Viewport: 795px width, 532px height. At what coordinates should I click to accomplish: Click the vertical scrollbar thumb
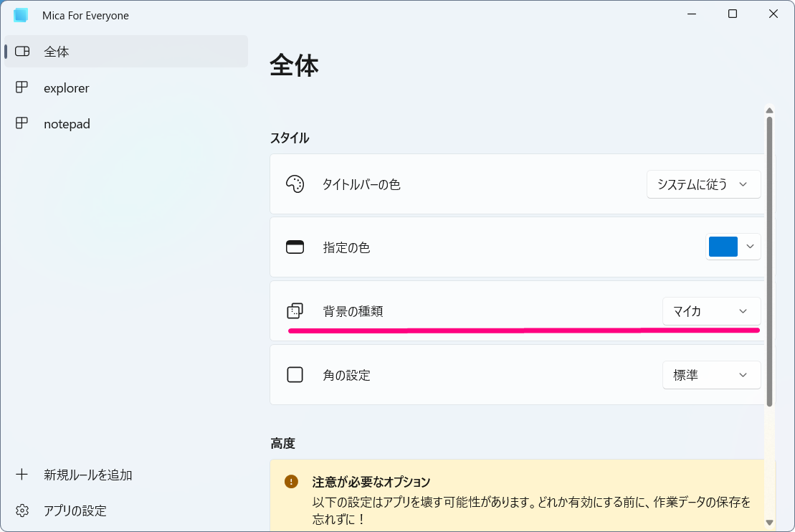click(x=769, y=261)
